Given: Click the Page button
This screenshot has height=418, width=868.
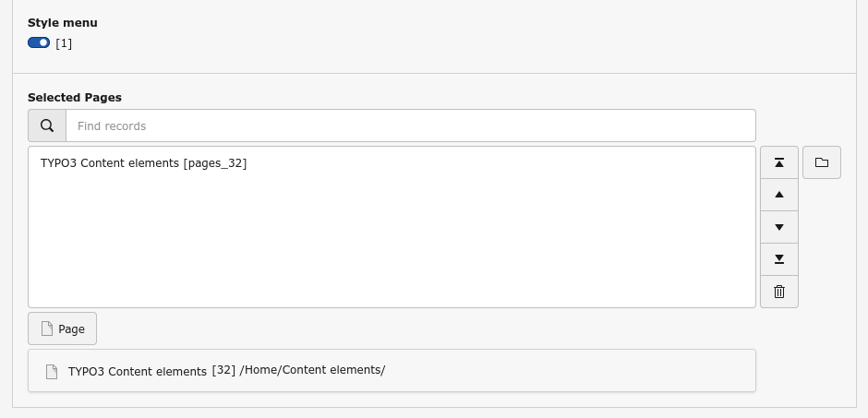Looking at the screenshot, I should pyautogui.click(x=62, y=328).
